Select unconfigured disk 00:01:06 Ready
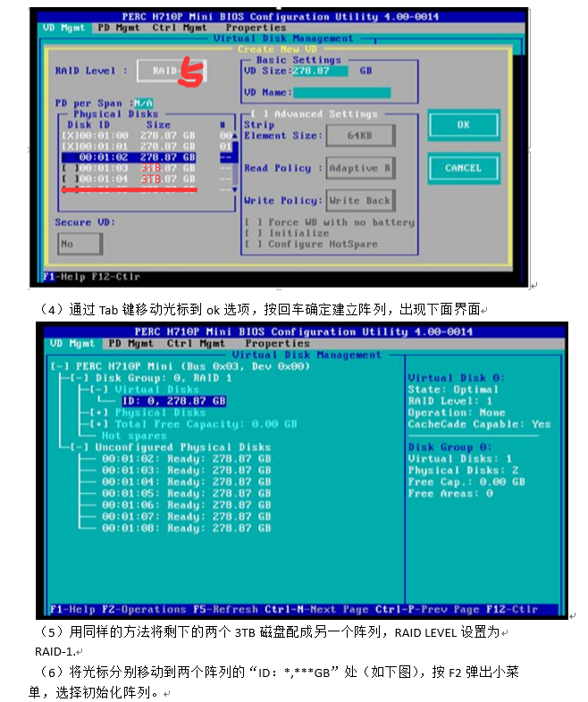 coord(186,505)
